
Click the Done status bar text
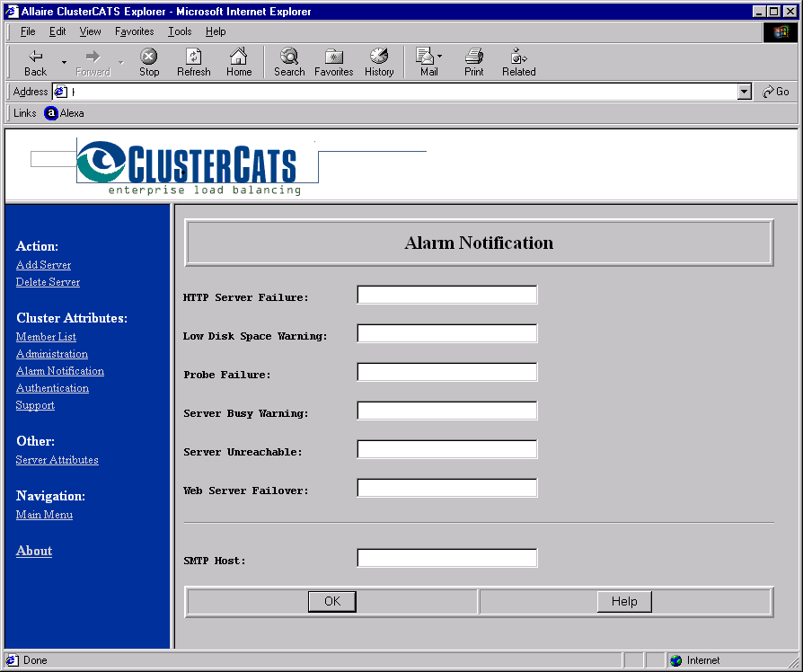pyautogui.click(x=35, y=660)
